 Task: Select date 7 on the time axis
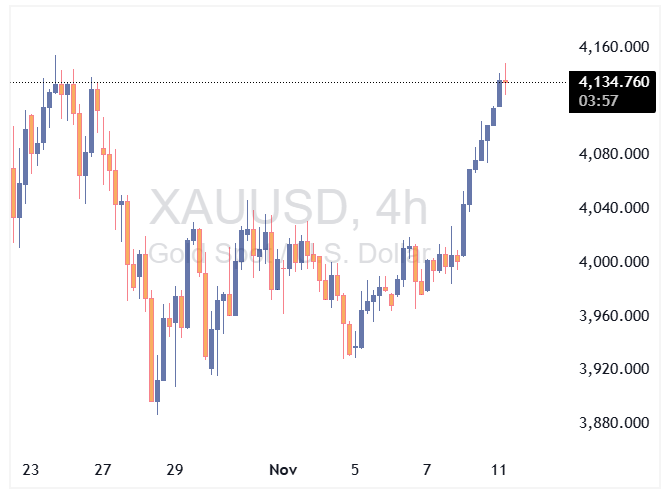point(427,470)
